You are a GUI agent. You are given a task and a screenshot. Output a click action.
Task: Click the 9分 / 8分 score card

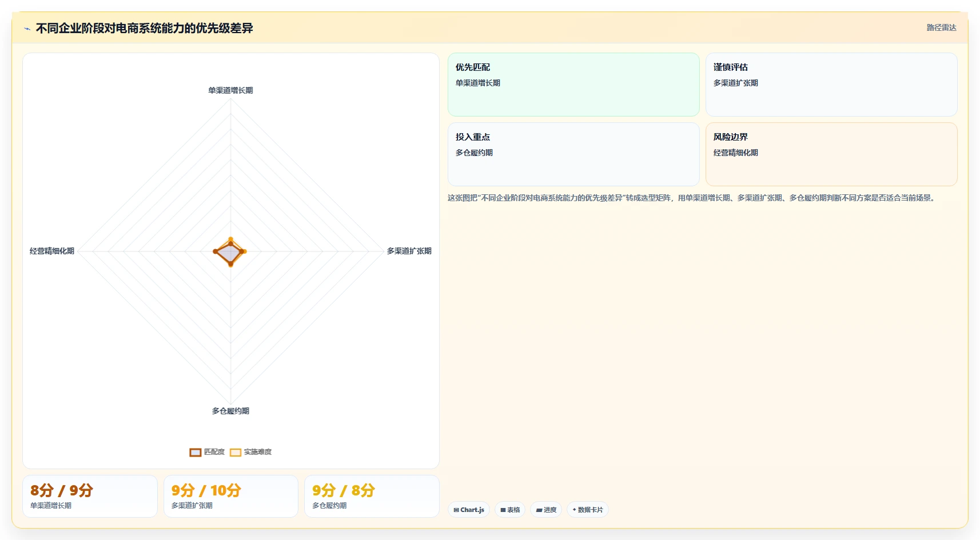[372, 496]
